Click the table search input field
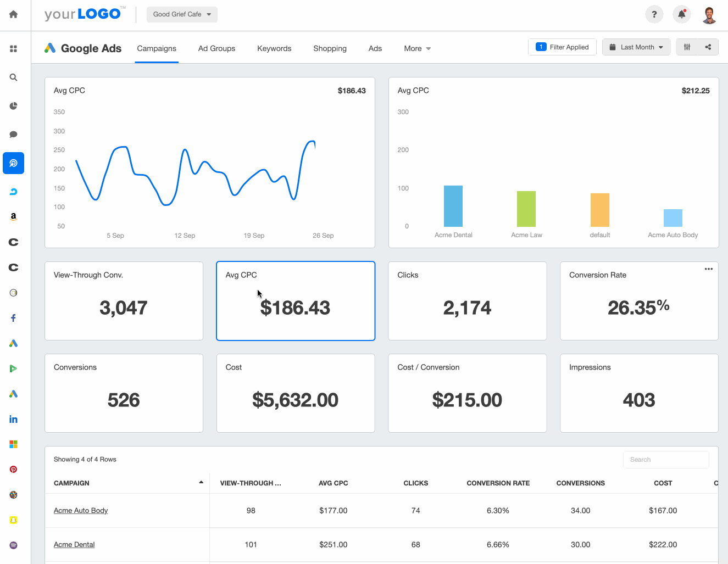The image size is (728, 564). click(665, 459)
